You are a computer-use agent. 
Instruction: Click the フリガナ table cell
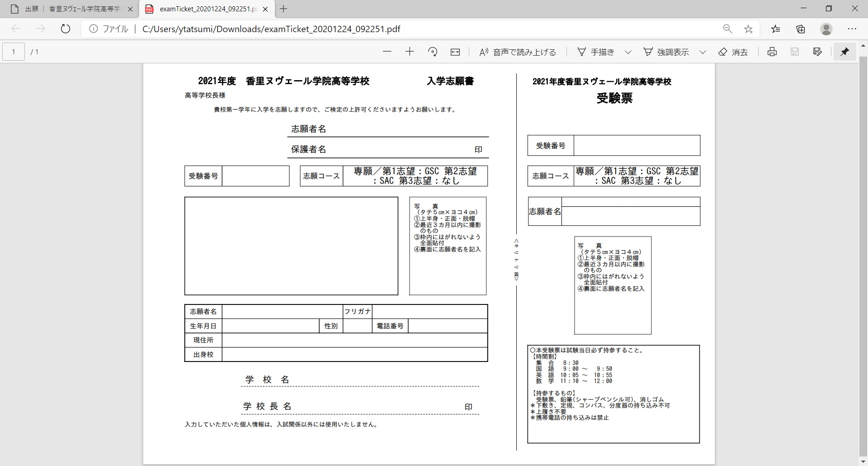[x=357, y=311]
